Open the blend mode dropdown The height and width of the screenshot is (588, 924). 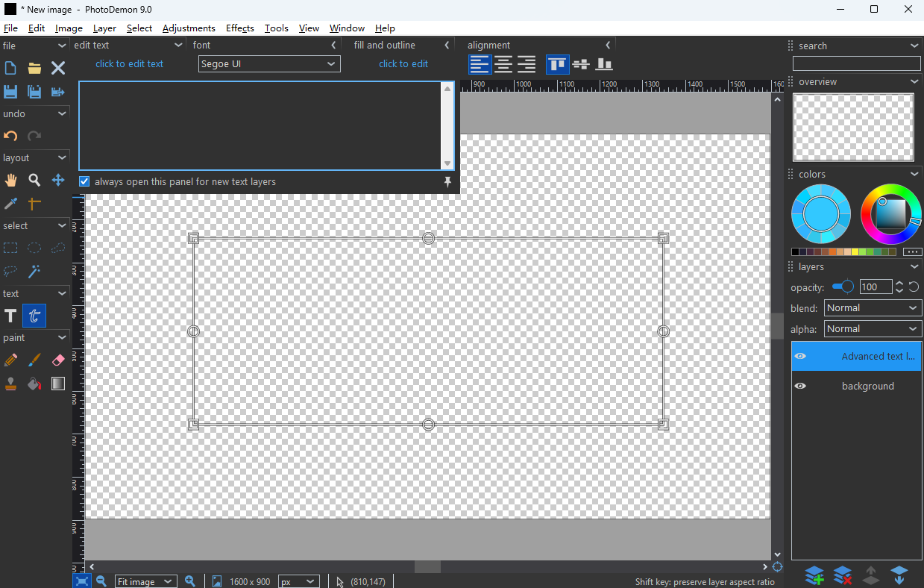click(873, 308)
